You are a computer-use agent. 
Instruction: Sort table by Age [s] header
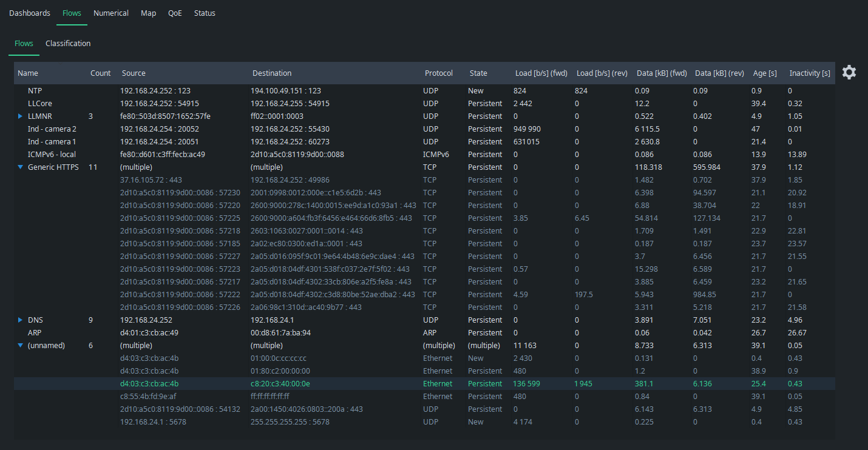[x=764, y=73]
